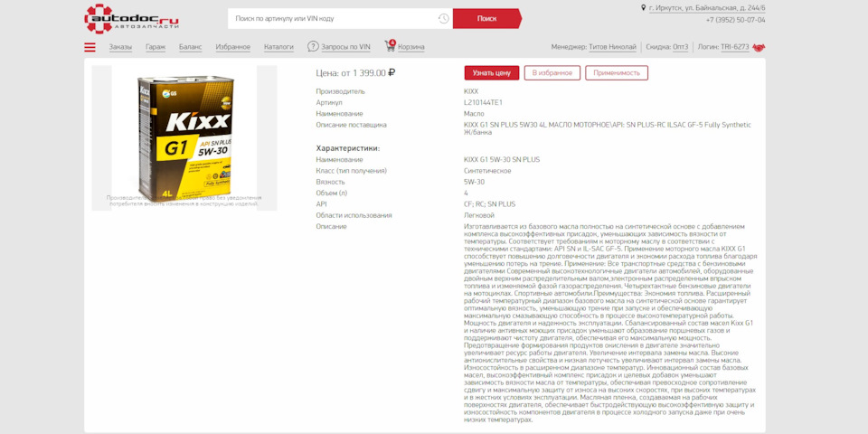The height and width of the screenshot is (434, 868).
Task: Click discount Опт3 link
Action: tap(680, 47)
